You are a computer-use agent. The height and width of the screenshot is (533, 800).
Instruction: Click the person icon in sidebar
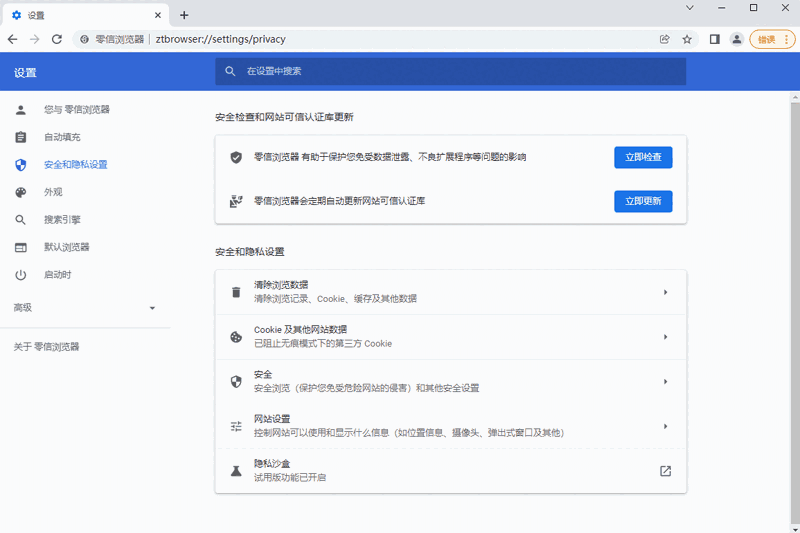tap(20, 110)
